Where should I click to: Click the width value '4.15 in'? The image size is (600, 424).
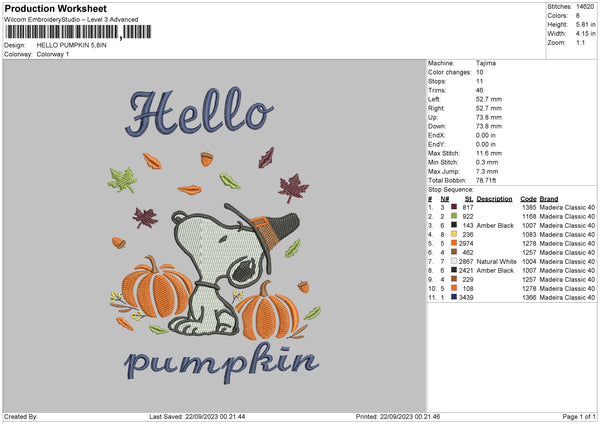[x=585, y=34]
